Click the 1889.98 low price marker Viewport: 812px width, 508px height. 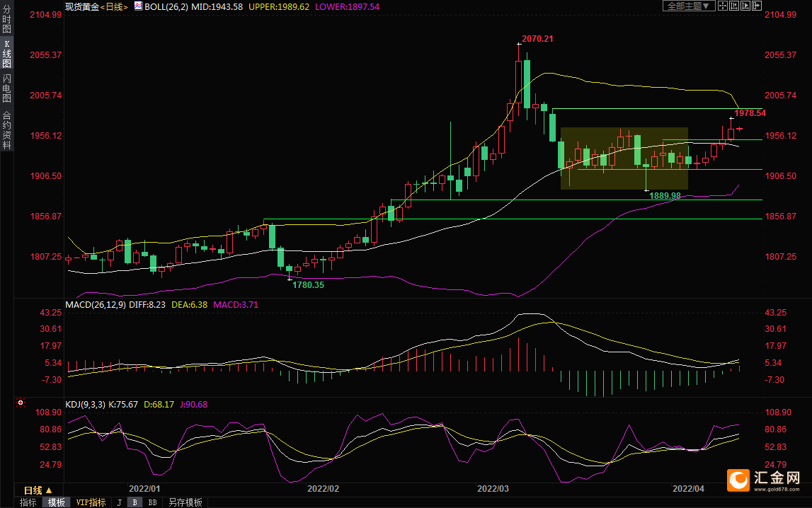point(665,195)
